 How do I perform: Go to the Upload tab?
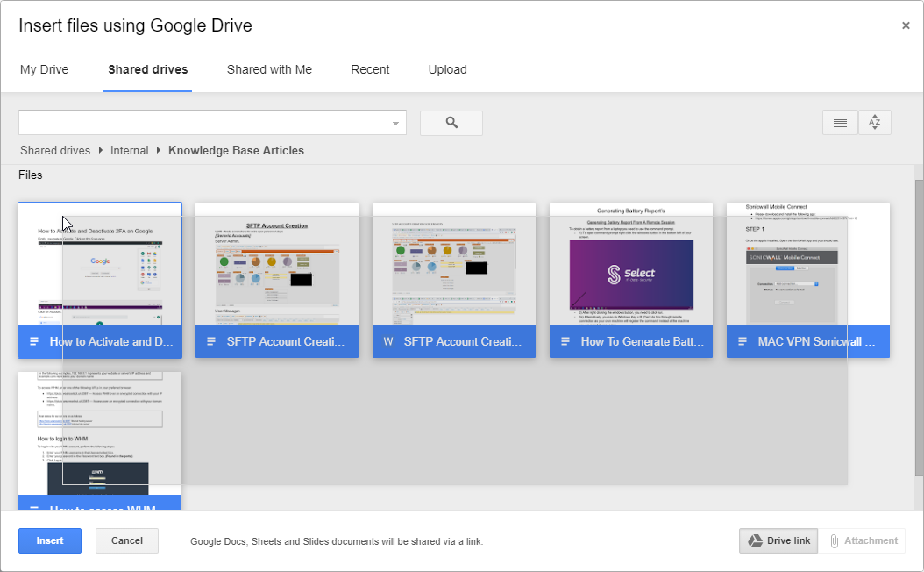[447, 69]
